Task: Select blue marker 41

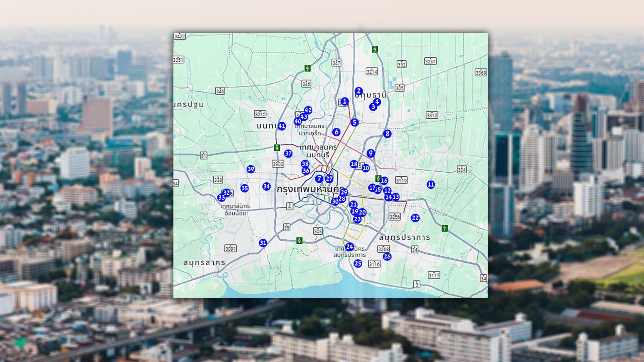Action: pos(282,126)
